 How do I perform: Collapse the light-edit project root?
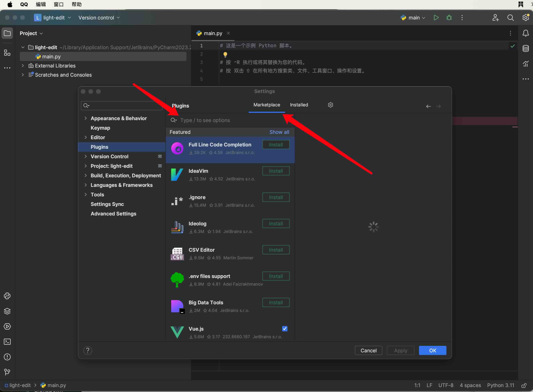[x=23, y=47]
